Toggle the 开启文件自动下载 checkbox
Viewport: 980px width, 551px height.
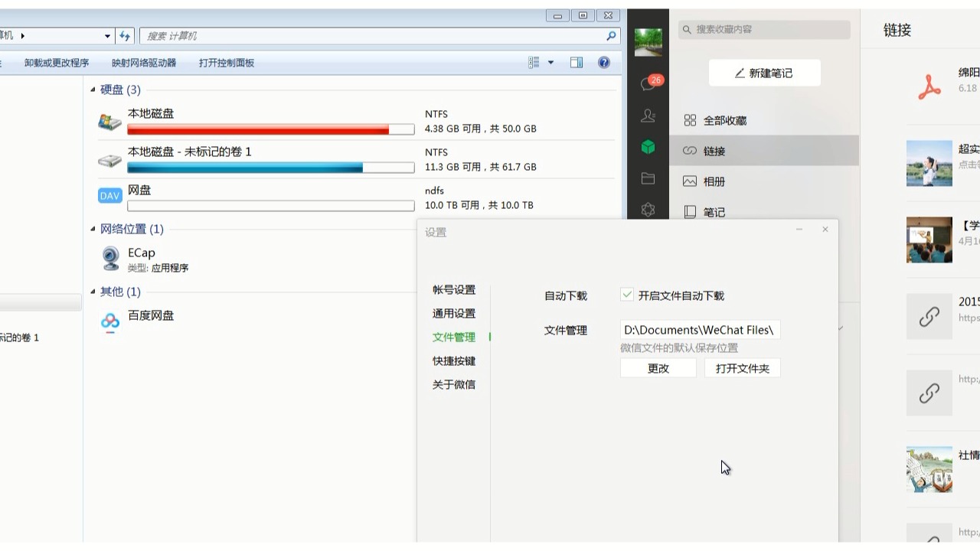[627, 295]
